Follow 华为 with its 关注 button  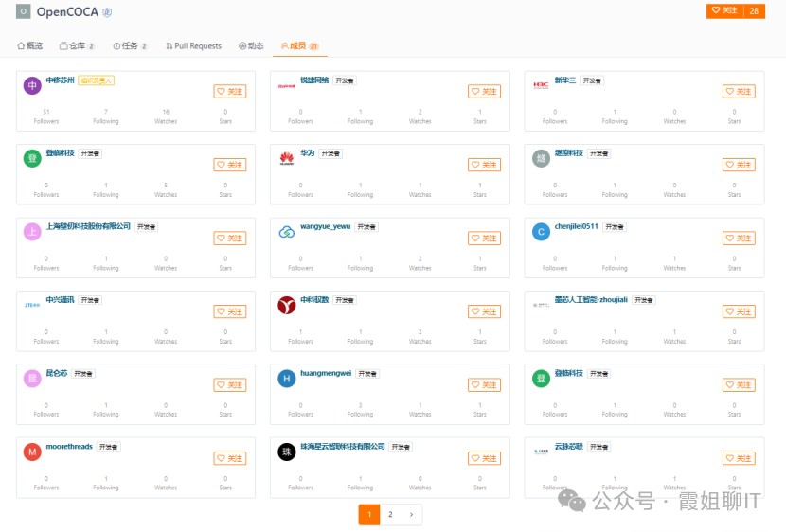(x=484, y=165)
